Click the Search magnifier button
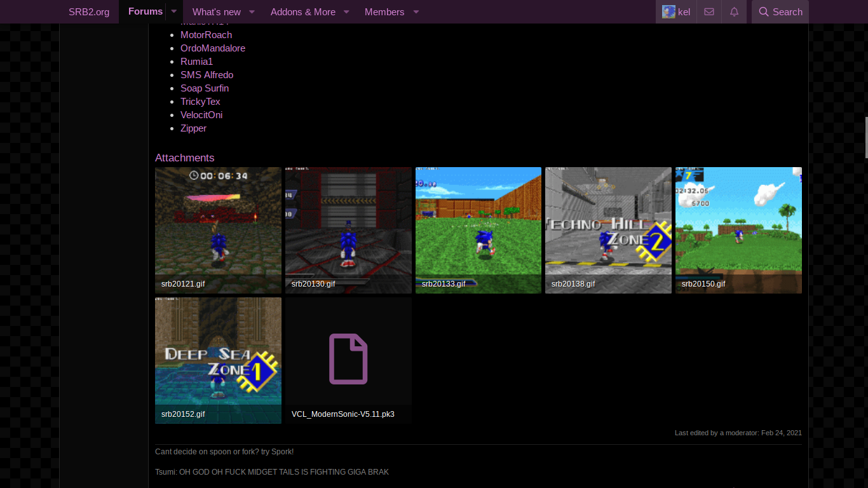868x488 pixels. click(x=780, y=12)
